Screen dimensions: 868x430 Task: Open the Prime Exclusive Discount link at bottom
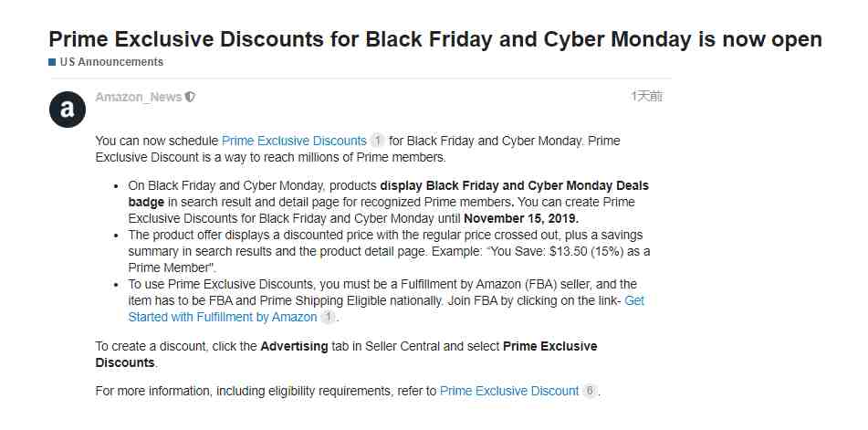pyautogui.click(x=508, y=391)
